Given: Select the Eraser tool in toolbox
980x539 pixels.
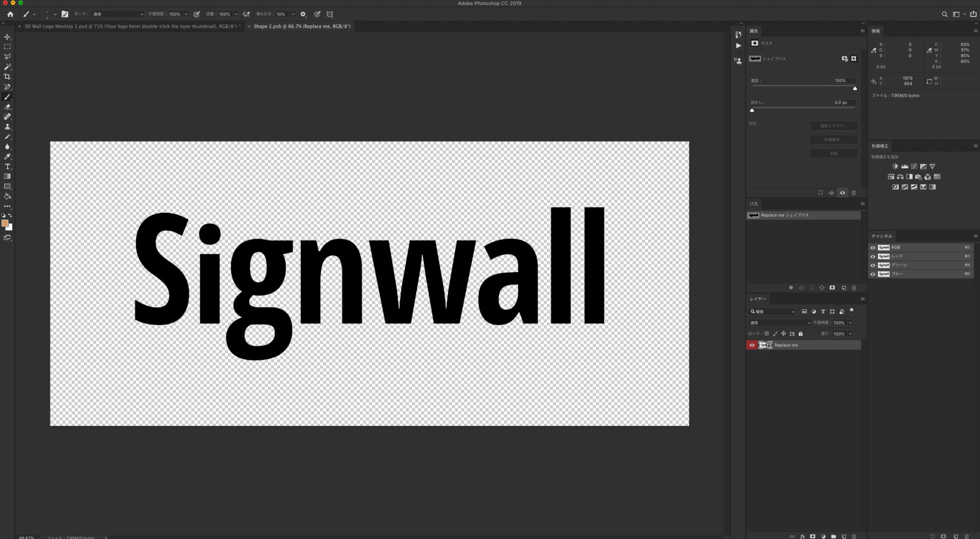Looking at the screenshot, I should (7, 106).
